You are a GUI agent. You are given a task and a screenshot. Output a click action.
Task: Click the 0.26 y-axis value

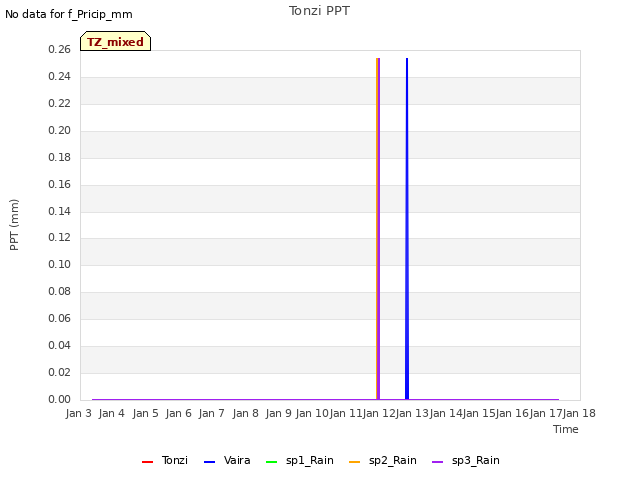pyautogui.click(x=59, y=49)
